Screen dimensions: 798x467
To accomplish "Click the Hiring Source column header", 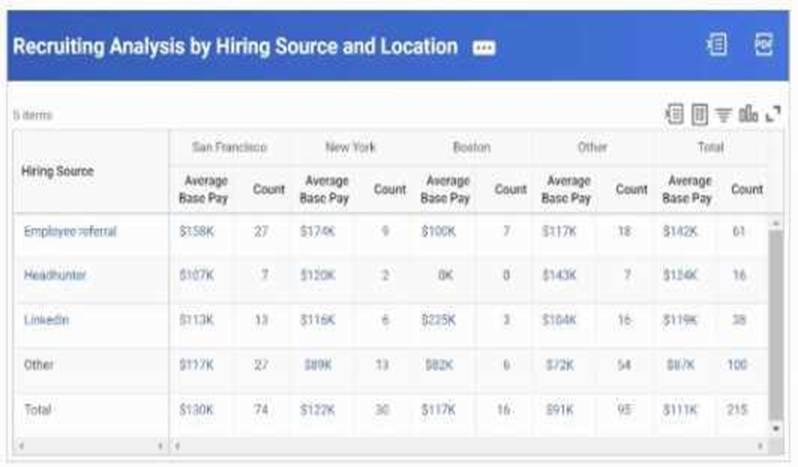I will [57, 171].
